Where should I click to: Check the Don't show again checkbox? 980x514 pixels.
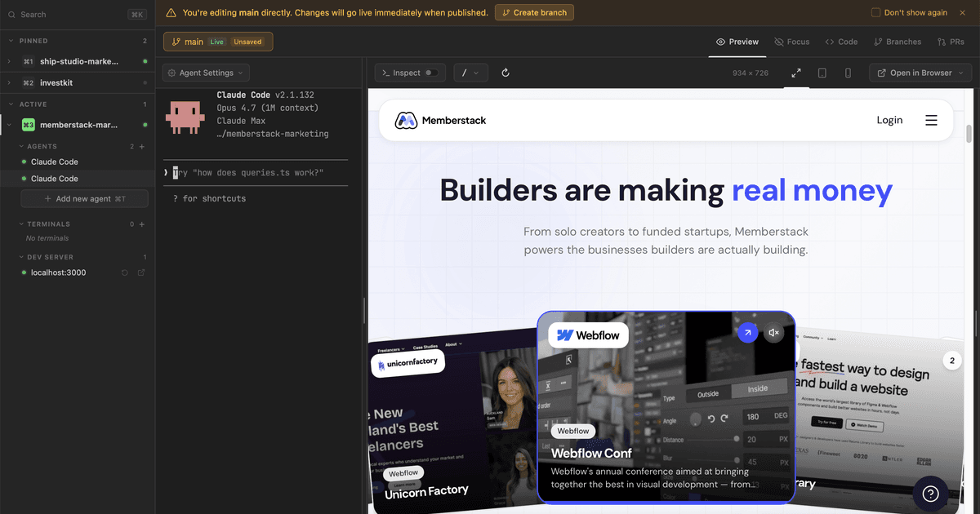tap(876, 13)
